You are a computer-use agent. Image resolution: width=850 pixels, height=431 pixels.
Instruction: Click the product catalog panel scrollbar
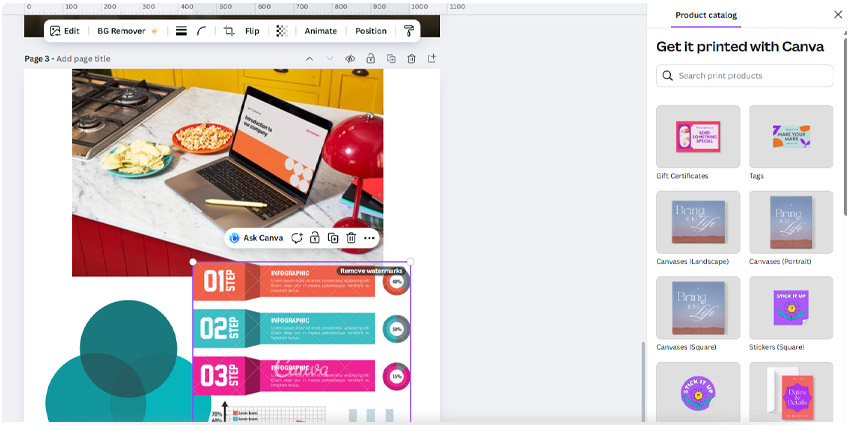click(846, 125)
